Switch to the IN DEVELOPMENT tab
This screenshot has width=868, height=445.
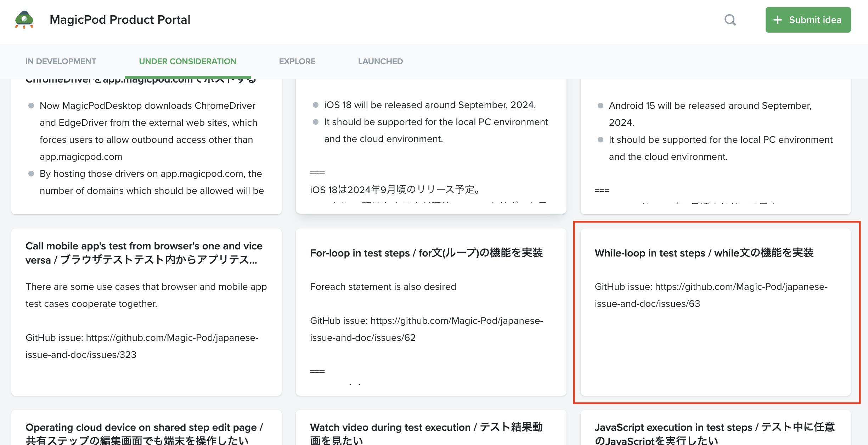[x=61, y=61]
